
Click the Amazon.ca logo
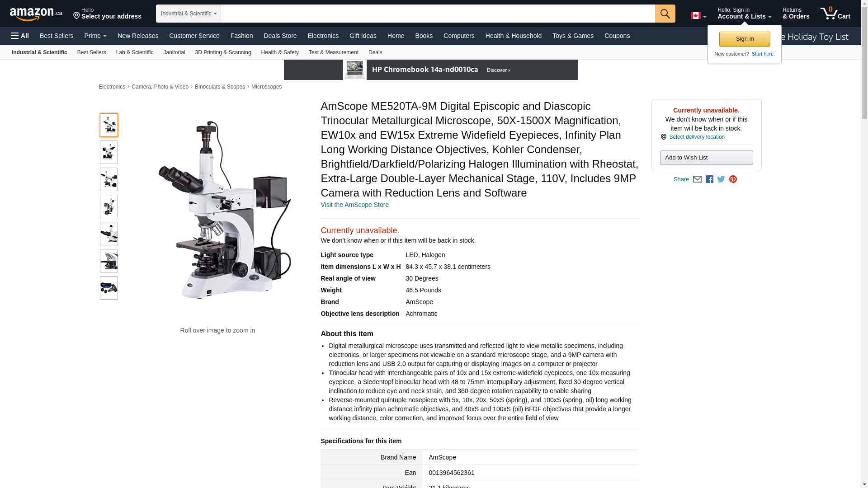pos(36,14)
